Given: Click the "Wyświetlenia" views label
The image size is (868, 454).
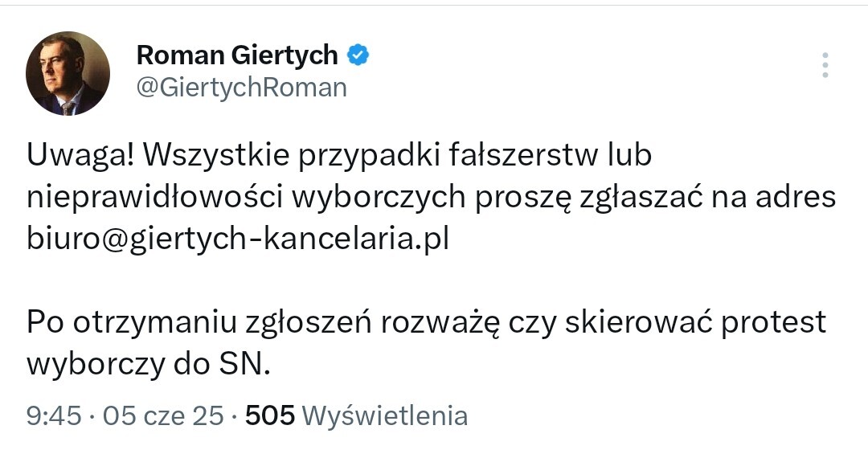Looking at the screenshot, I should (x=387, y=415).
